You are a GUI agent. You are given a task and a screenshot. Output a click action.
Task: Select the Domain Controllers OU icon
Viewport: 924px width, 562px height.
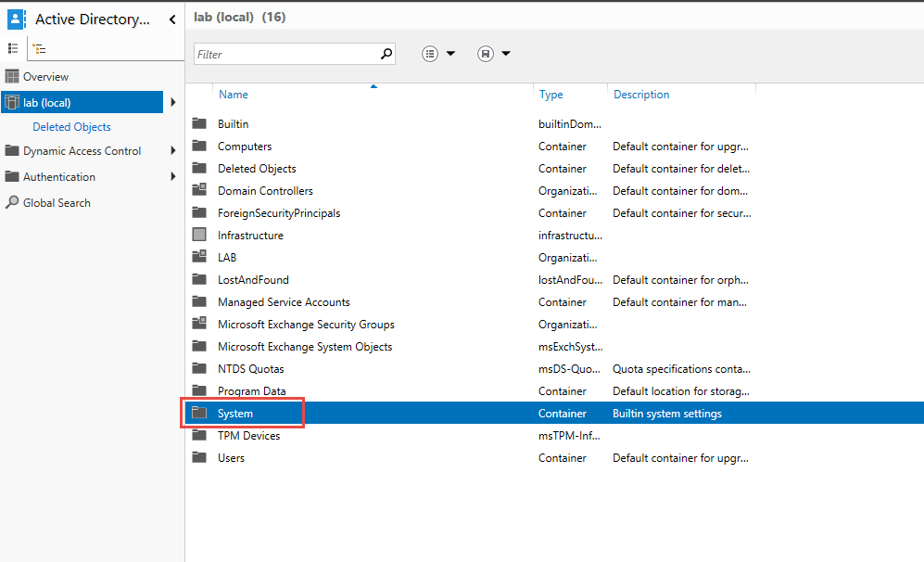pos(199,190)
